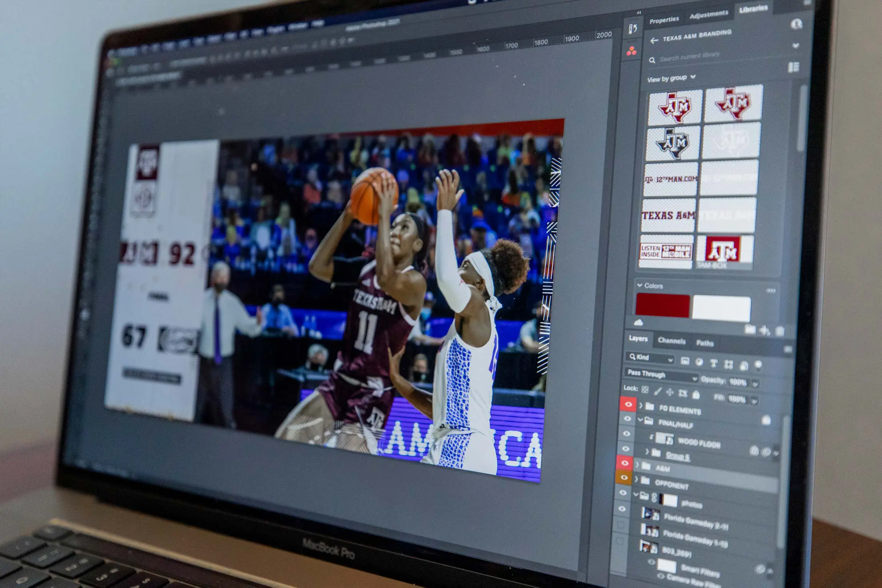This screenshot has width=882, height=588.
Task: Switch to the Paths tab
Action: click(705, 343)
